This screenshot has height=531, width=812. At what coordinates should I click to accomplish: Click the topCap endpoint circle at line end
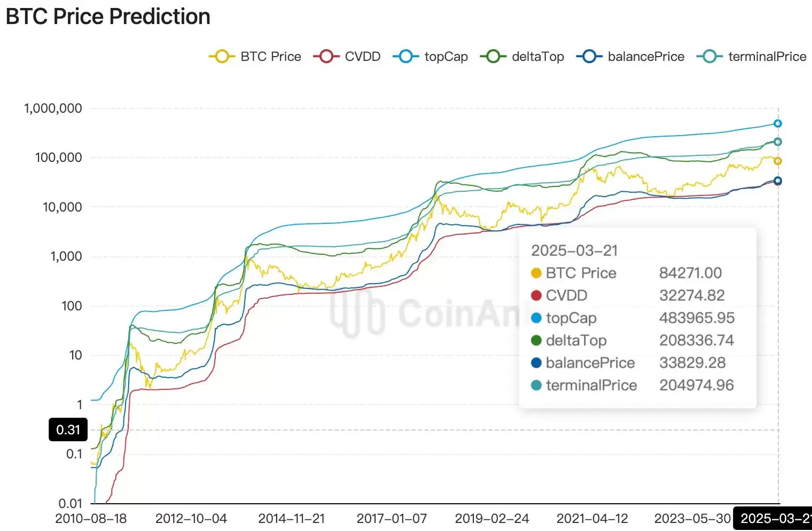coord(778,123)
